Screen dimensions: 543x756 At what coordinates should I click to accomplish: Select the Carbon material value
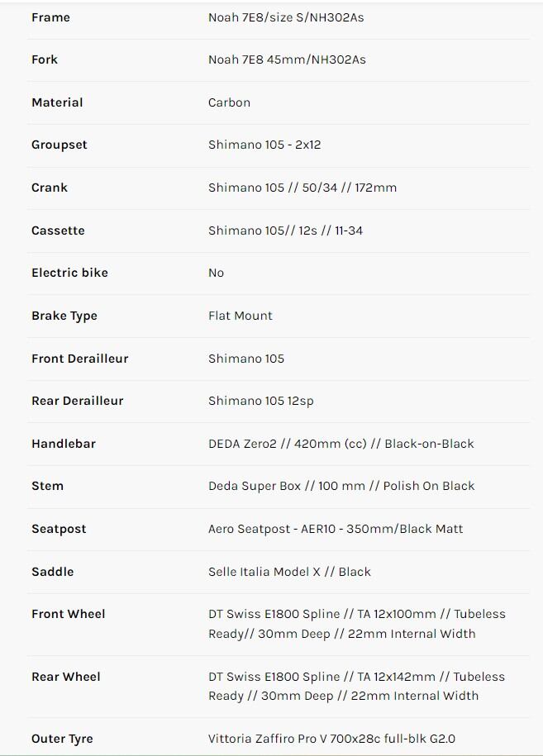(x=229, y=102)
